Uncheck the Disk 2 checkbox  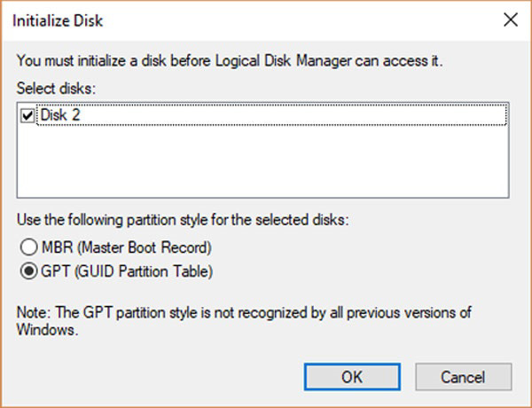(x=26, y=114)
